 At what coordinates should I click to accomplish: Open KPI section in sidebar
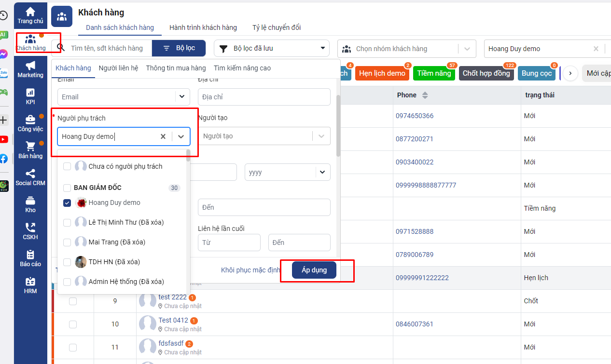(x=30, y=96)
